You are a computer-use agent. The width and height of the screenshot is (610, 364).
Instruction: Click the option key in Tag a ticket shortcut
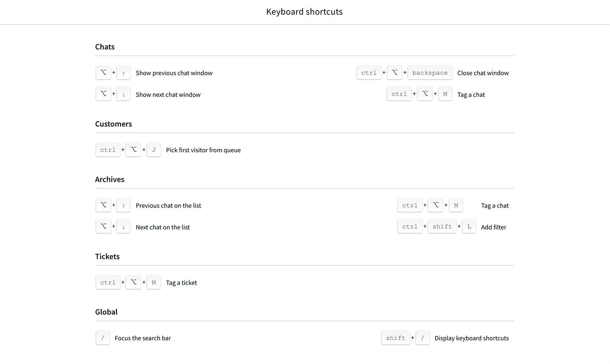[133, 282]
